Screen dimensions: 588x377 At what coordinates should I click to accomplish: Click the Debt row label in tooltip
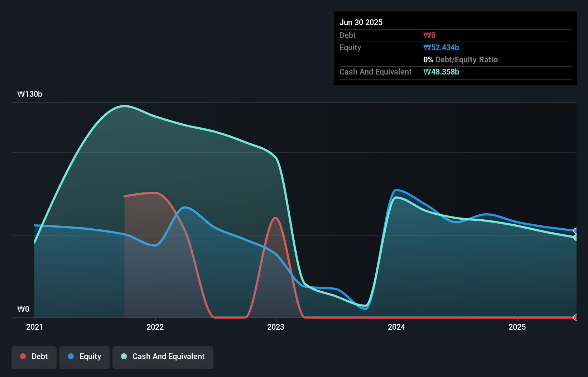(347, 35)
